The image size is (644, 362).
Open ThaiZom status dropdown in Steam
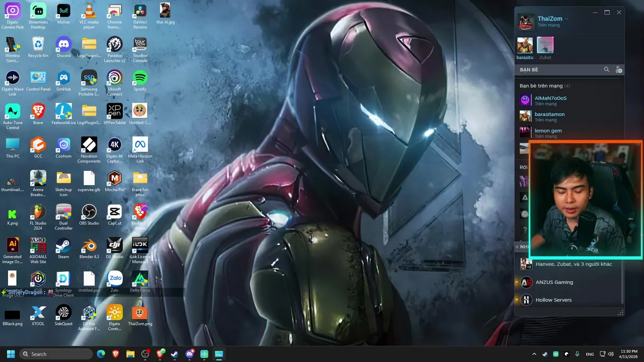point(567,19)
